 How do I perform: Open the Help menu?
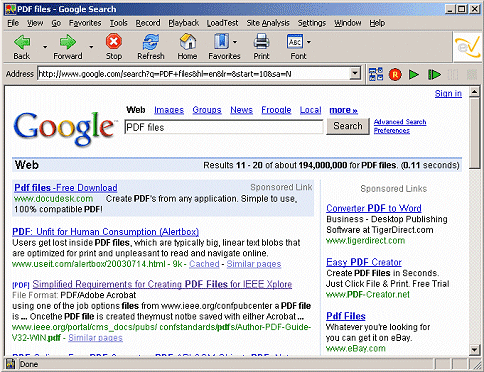tap(377, 23)
